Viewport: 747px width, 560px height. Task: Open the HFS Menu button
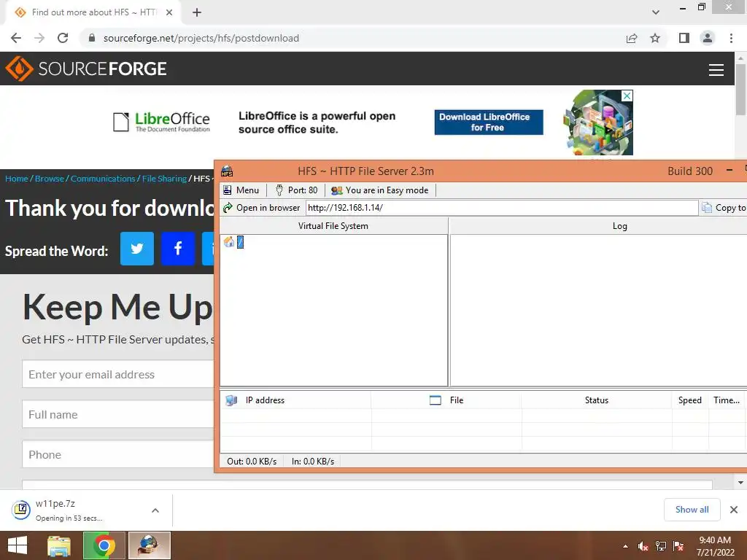241,190
